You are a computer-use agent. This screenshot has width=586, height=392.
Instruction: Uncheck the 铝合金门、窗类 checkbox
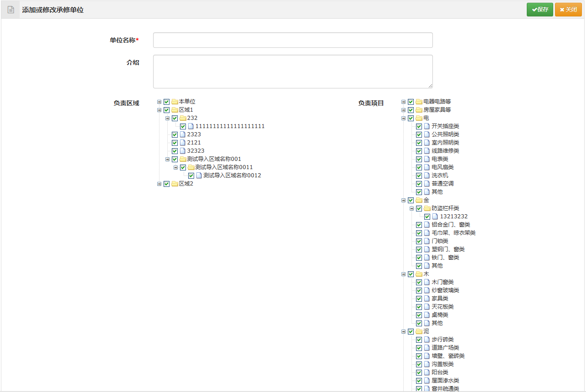click(419, 225)
